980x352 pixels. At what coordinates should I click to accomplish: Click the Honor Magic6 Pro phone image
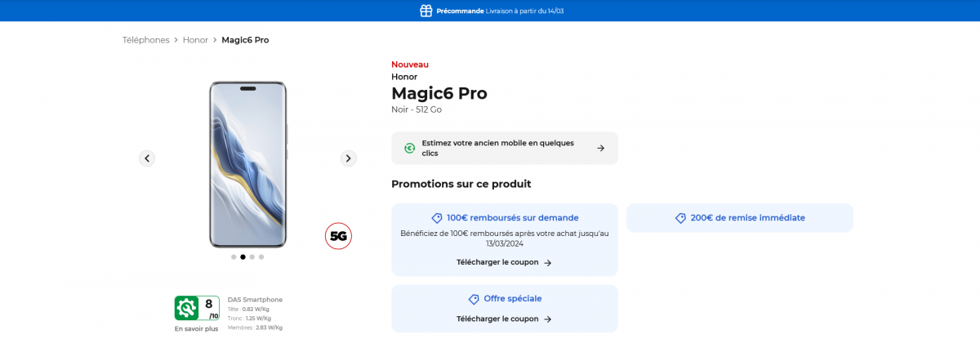[247, 164]
